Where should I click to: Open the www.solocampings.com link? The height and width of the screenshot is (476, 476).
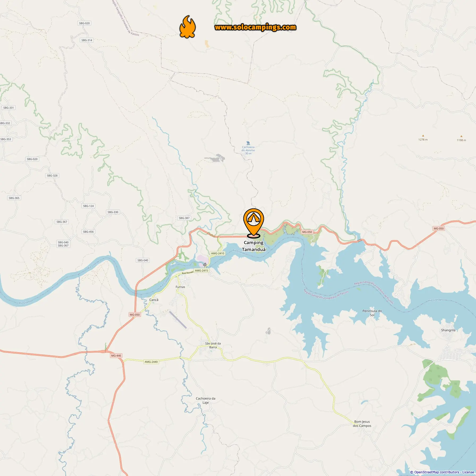click(255, 27)
